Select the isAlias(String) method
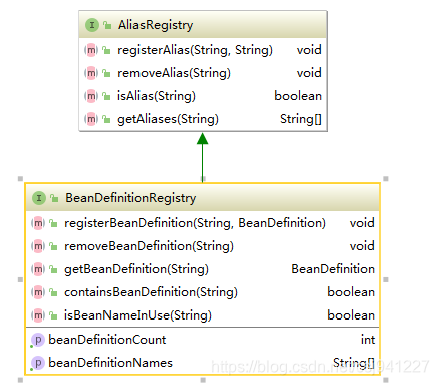Screen dimensions: 439x385 (156, 96)
